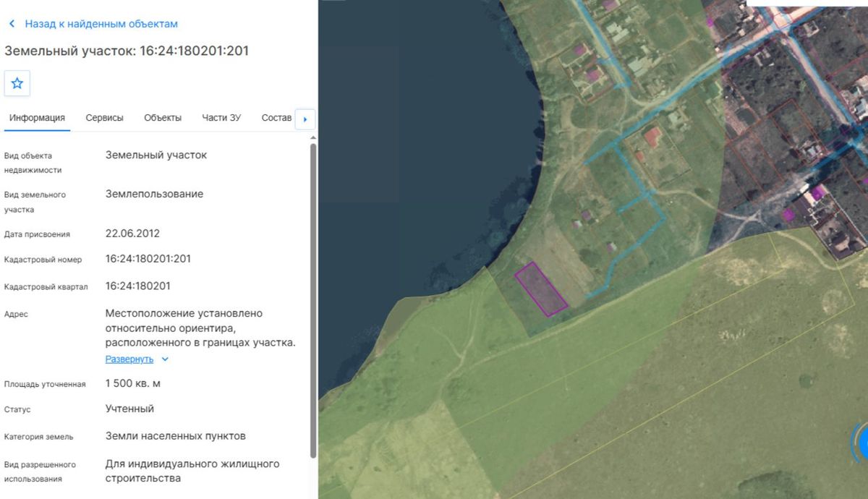
Task: Click the "Адрес" label
Action: tap(16, 314)
